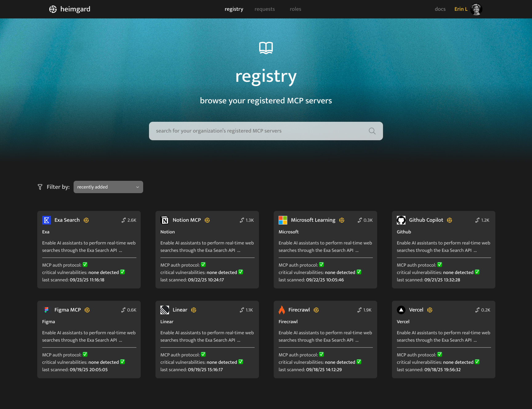Open the search magnifier icon

(x=372, y=131)
